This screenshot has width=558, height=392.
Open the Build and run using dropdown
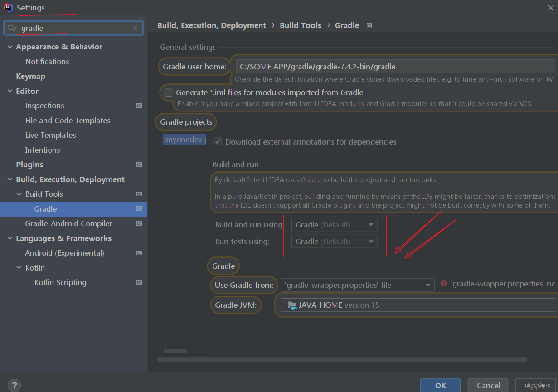[335, 224]
